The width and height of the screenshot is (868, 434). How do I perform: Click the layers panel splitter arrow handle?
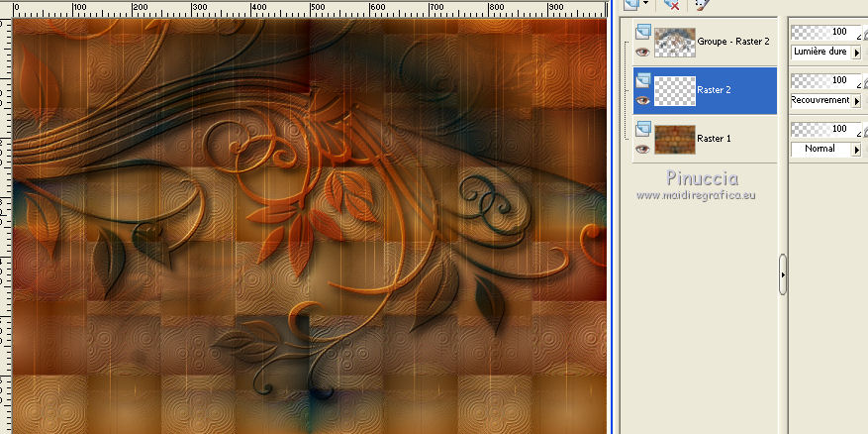coord(782,274)
